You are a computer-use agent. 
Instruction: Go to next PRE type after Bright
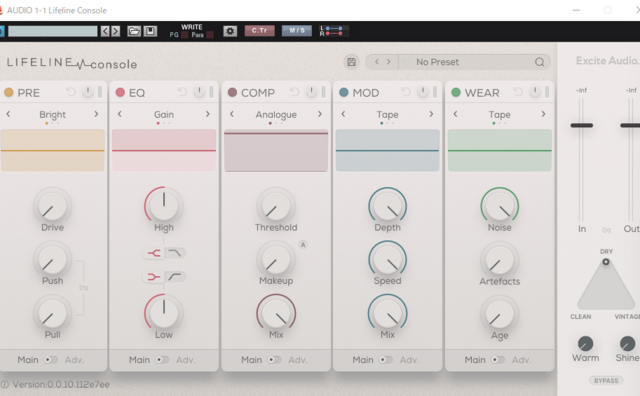point(96,114)
